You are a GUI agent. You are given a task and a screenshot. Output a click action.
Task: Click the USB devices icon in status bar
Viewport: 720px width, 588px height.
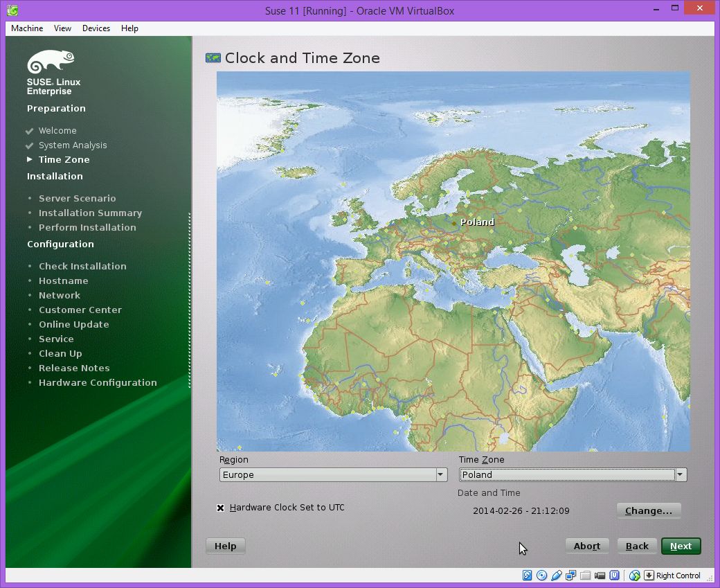click(557, 575)
